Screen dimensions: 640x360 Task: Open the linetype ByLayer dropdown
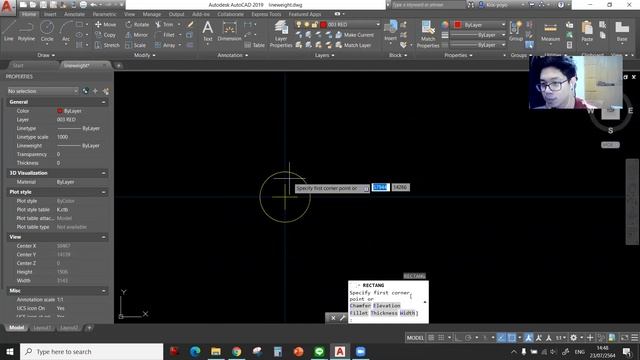coord(478,45)
